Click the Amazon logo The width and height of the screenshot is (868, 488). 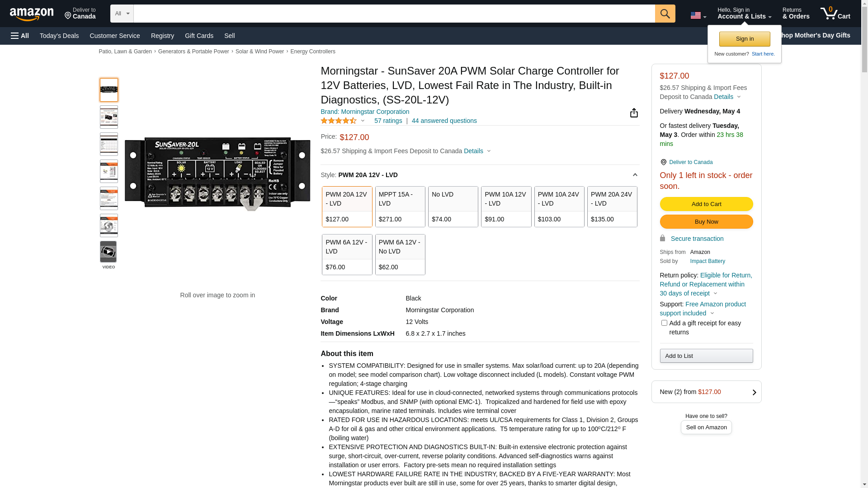click(32, 14)
